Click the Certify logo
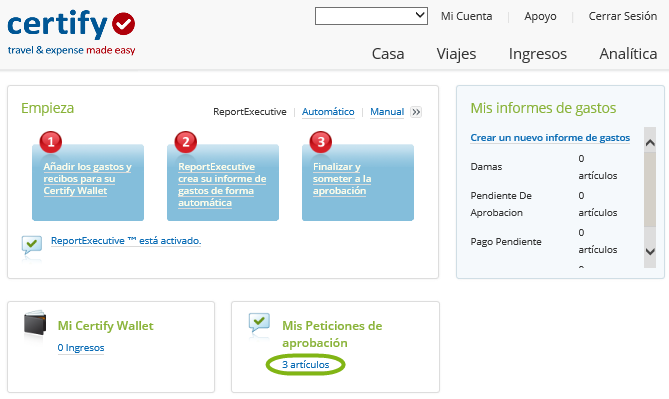This screenshot has height=399, width=669. pyautogui.click(x=71, y=32)
